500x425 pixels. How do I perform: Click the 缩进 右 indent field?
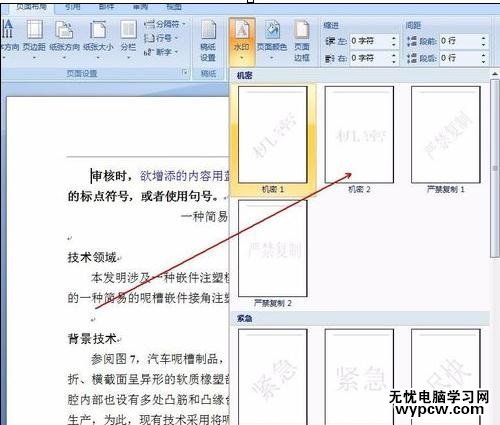click(x=373, y=58)
